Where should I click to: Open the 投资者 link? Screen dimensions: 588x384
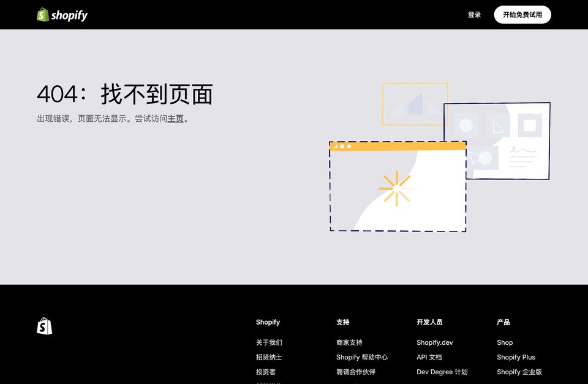point(265,372)
